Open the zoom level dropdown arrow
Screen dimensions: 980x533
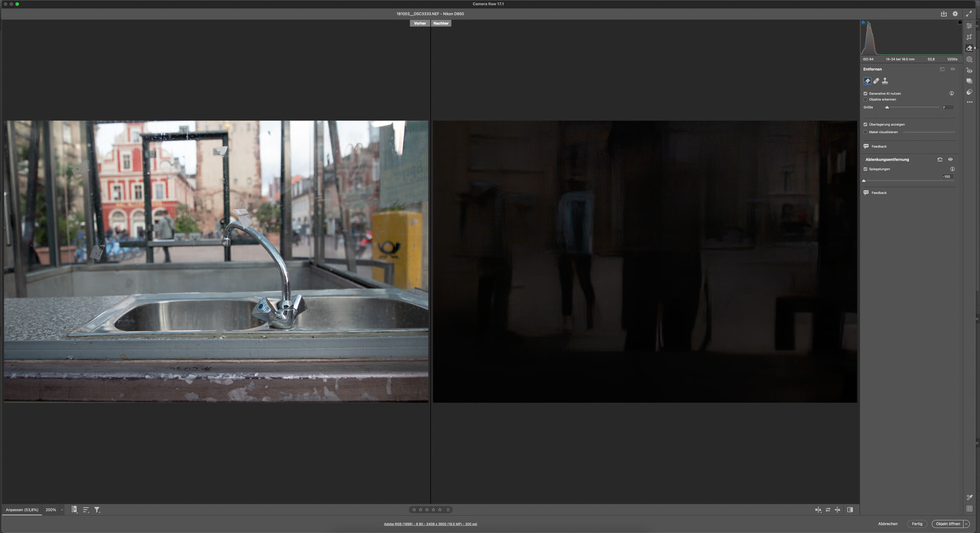tap(62, 510)
